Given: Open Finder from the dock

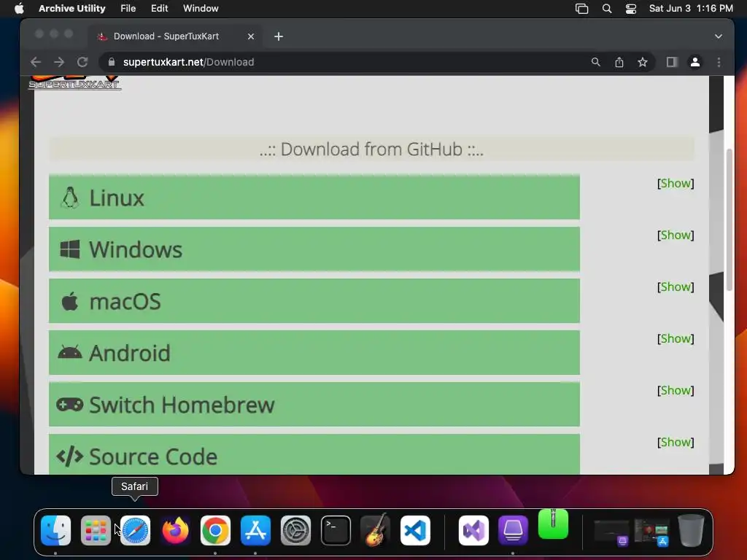Looking at the screenshot, I should [55, 531].
